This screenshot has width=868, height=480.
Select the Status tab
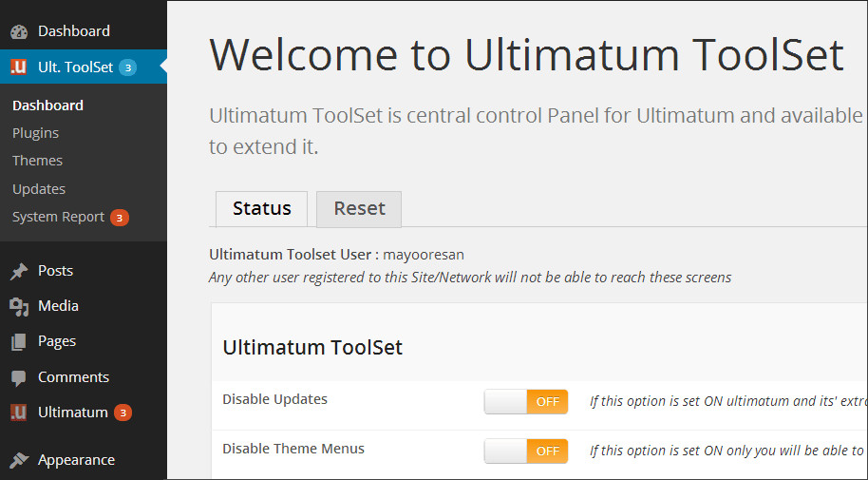(261, 209)
